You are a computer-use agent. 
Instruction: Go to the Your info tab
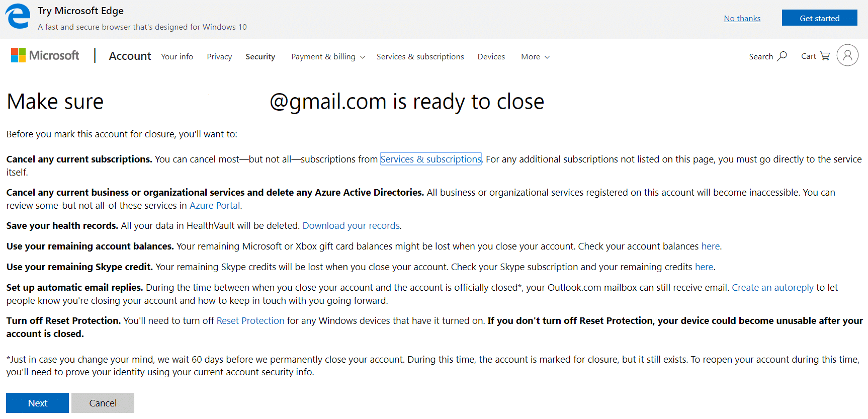[177, 57]
